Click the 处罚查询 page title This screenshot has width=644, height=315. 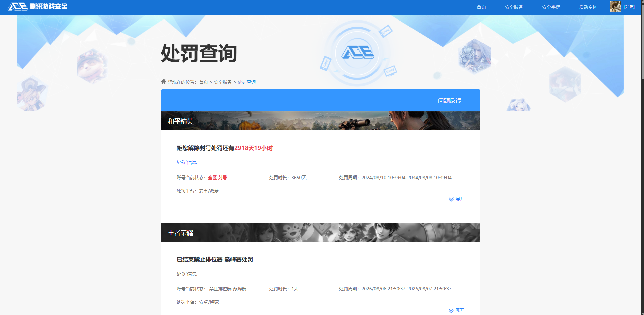[x=199, y=53]
